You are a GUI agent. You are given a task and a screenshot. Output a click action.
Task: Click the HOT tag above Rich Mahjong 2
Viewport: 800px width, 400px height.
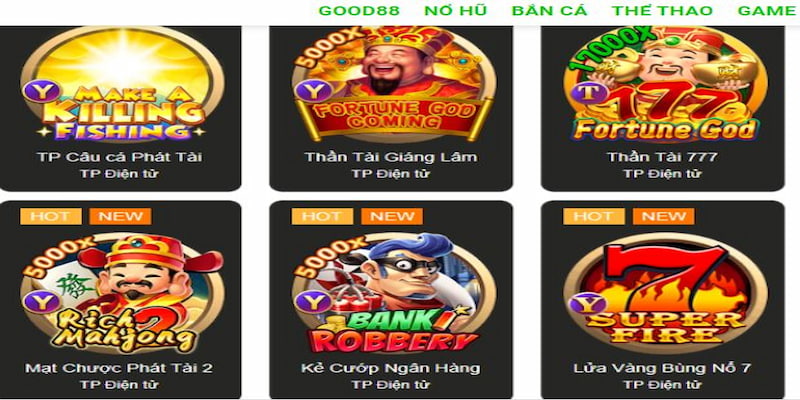[51, 216]
